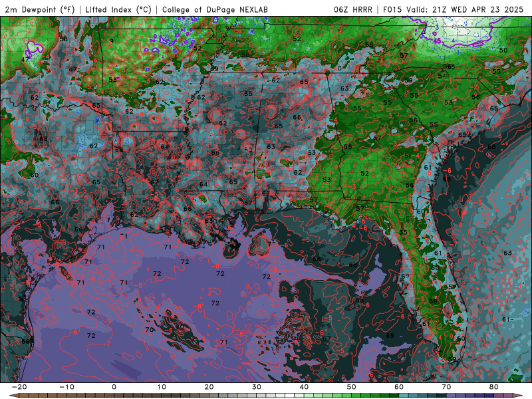Click the "2m Dewpoint (°F)" title text

40,9
